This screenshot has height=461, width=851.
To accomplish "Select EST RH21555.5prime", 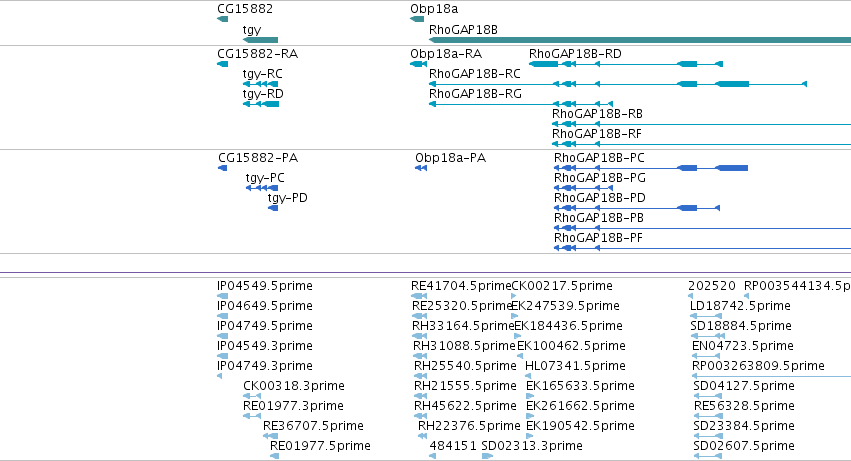I will pyautogui.click(x=465, y=387).
